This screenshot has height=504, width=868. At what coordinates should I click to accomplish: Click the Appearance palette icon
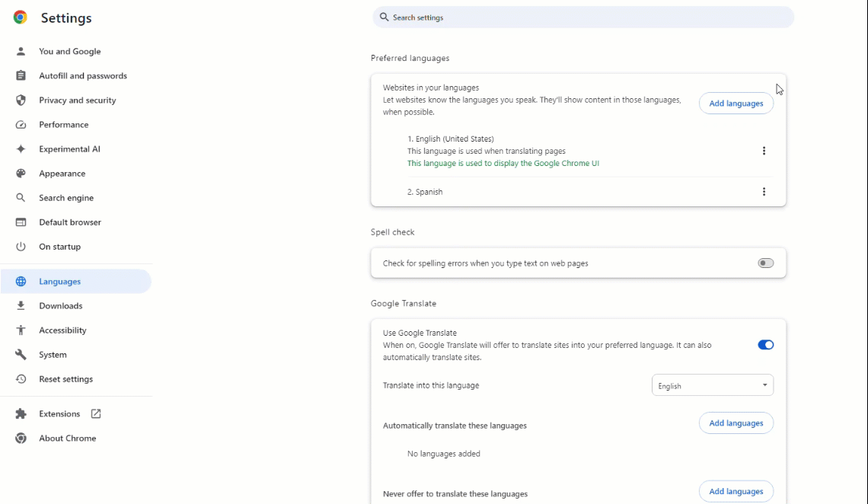21,173
